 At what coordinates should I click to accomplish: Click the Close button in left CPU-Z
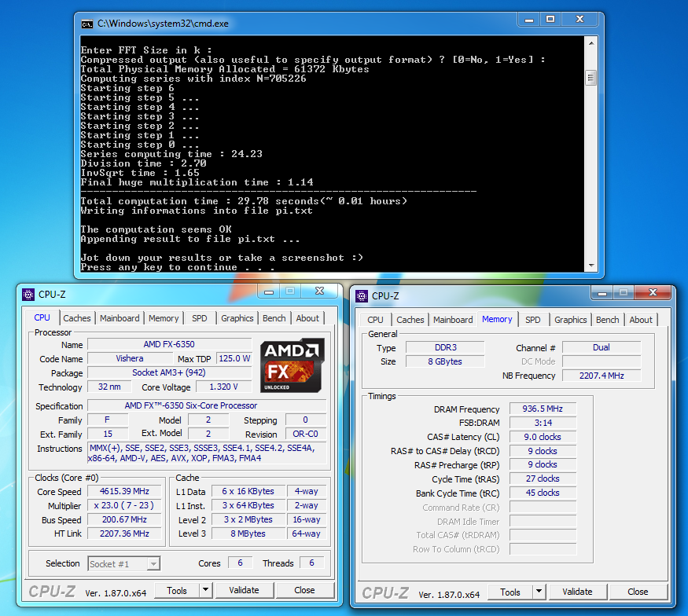point(304,591)
